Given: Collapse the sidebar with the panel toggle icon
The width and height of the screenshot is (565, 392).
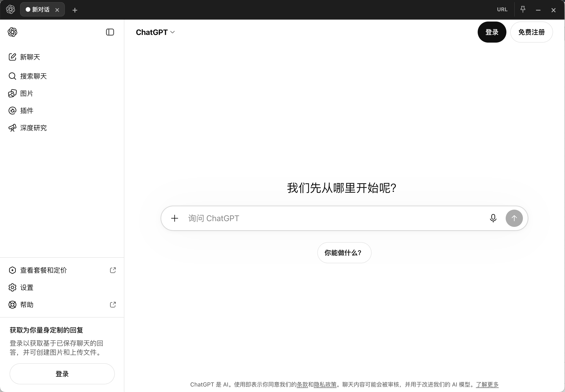Looking at the screenshot, I should 110,32.
